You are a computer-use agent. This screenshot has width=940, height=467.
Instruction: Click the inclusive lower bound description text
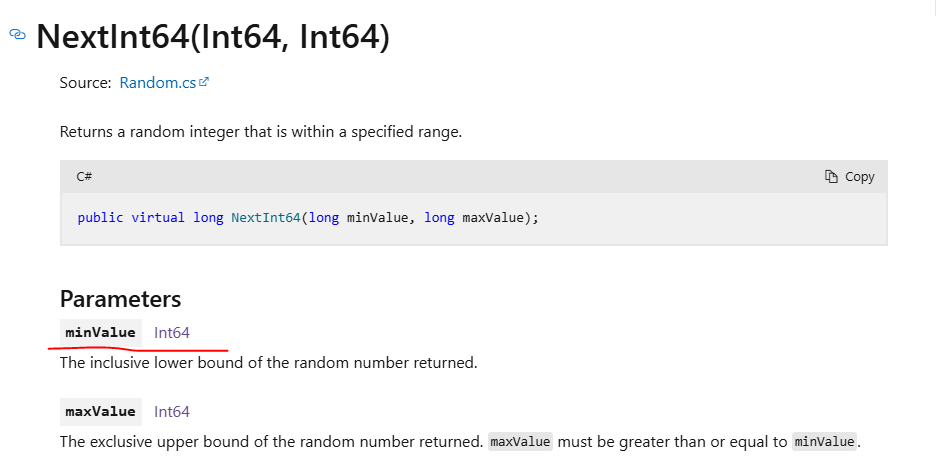click(269, 363)
